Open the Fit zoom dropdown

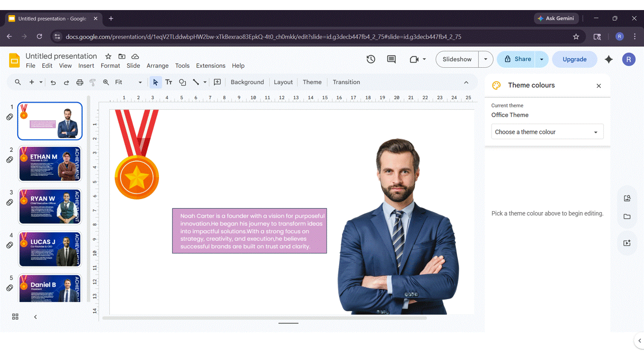point(124,82)
